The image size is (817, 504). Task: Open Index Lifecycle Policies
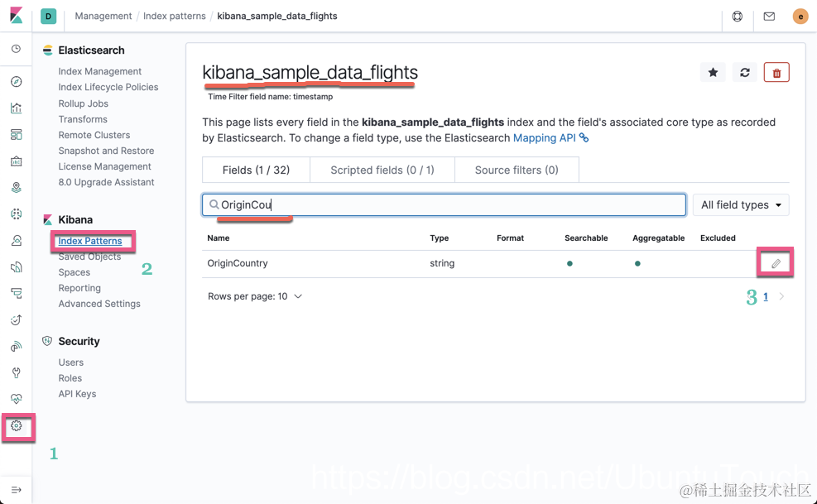tap(108, 87)
